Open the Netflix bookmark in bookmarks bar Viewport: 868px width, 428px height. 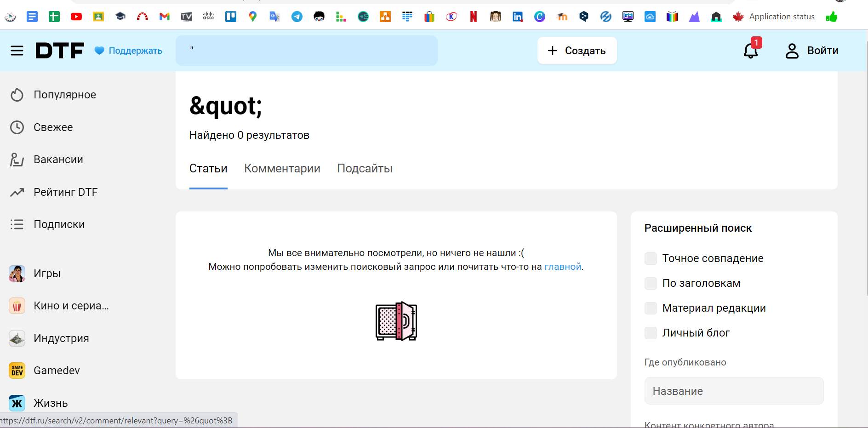473,17
